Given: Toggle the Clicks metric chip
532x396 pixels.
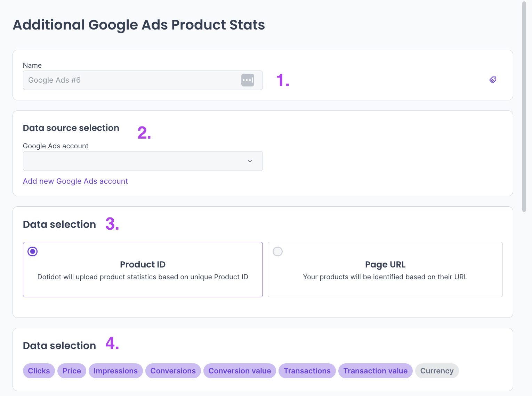Looking at the screenshot, I should [39, 371].
